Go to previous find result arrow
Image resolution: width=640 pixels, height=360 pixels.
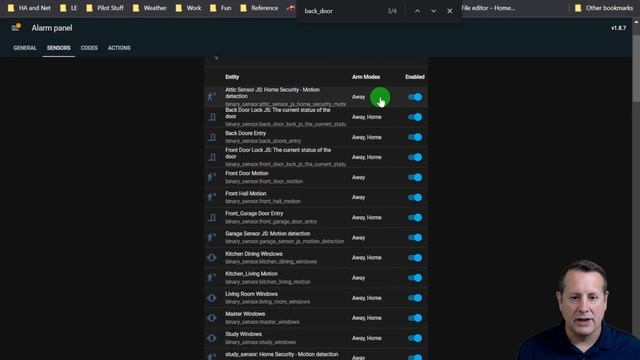tap(417, 11)
